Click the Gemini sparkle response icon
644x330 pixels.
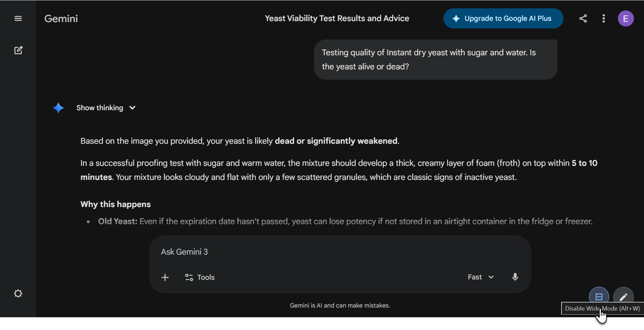(x=58, y=108)
